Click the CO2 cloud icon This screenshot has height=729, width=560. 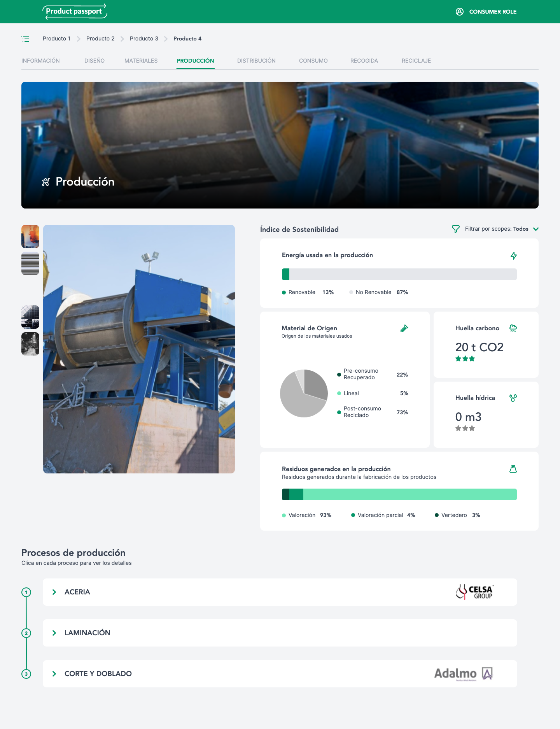[513, 328]
